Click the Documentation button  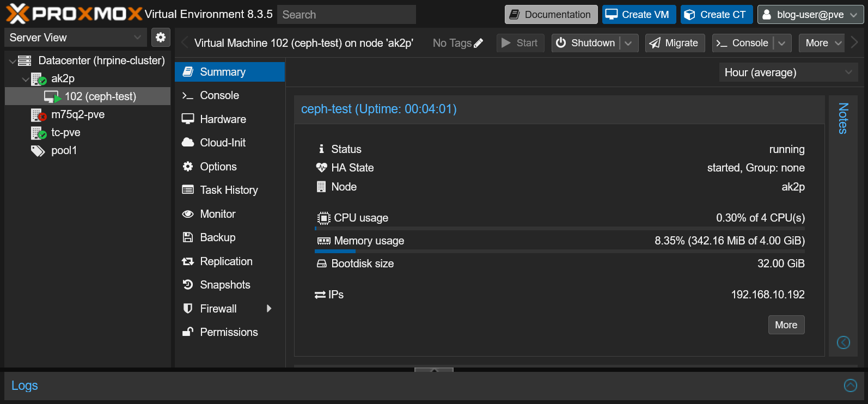pyautogui.click(x=551, y=15)
